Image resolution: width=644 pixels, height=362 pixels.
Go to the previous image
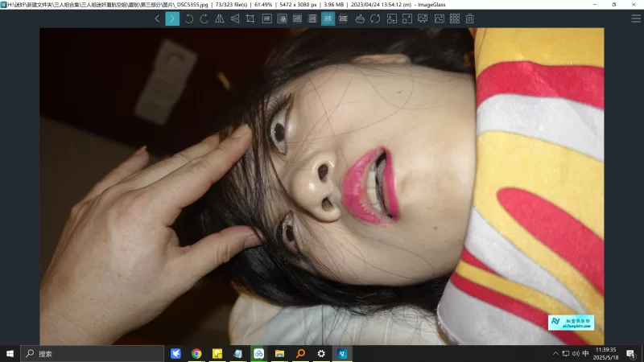(157, 19)
